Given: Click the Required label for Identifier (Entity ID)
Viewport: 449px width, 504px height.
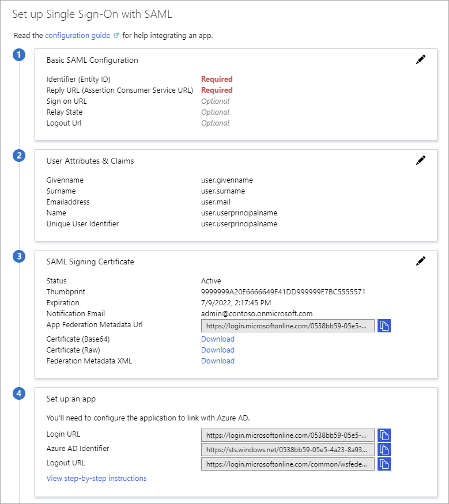Looking at the screenshot, I should click(217, 79).
